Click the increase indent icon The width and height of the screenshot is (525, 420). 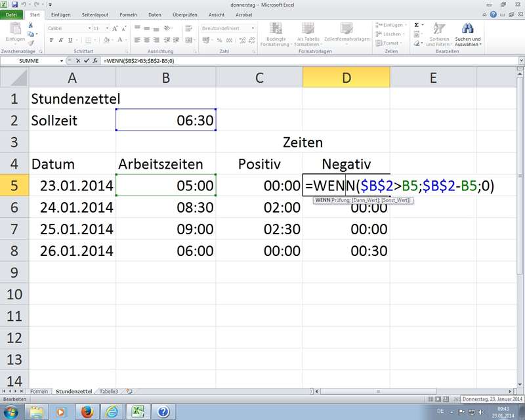pyautogui.click(x=176, y=40)
